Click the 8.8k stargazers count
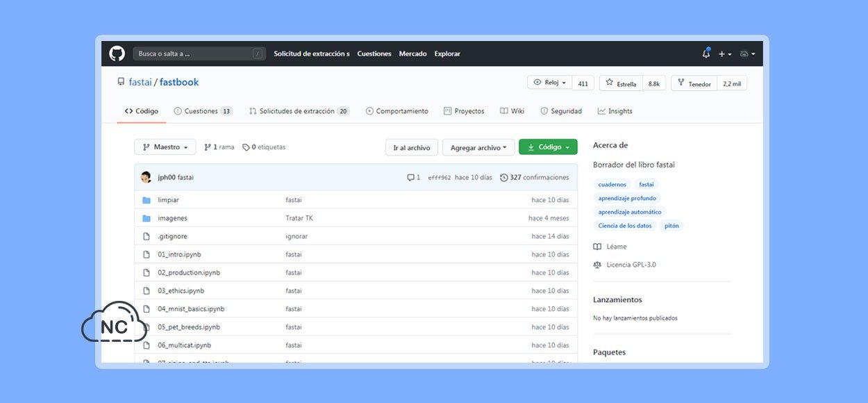This screenshot has height=403, width=868. tap(654, 83)
